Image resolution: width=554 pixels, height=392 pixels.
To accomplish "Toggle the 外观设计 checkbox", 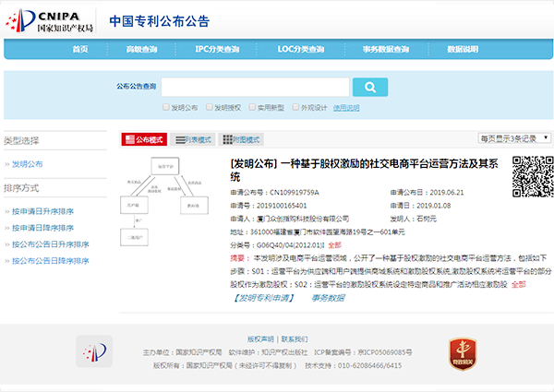I will 295,108.
